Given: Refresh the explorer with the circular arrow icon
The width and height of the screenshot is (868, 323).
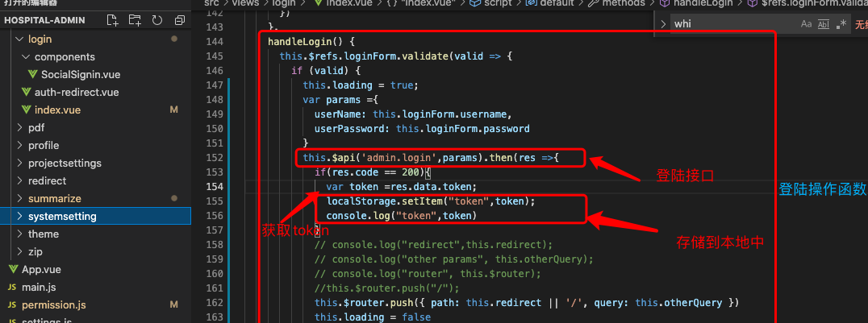Looking at the screenshot, I should 157,20.
